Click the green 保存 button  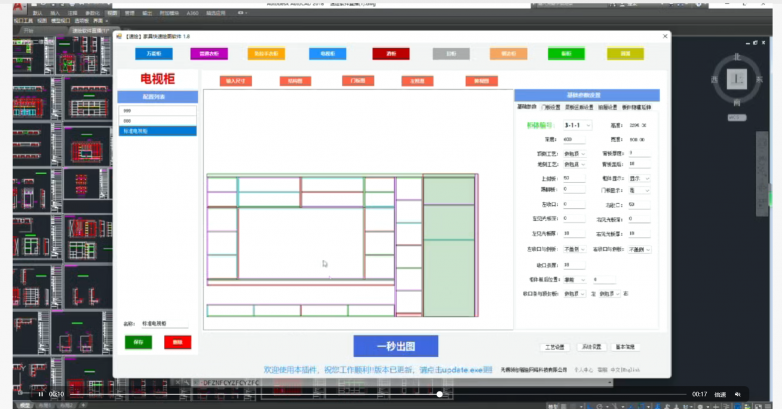tap(136, 342)
